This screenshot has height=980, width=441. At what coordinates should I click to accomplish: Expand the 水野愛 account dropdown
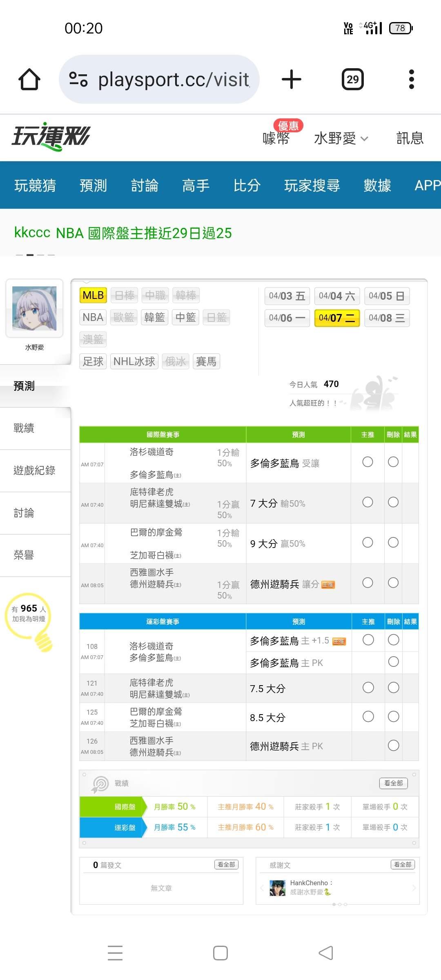[341, 138]
